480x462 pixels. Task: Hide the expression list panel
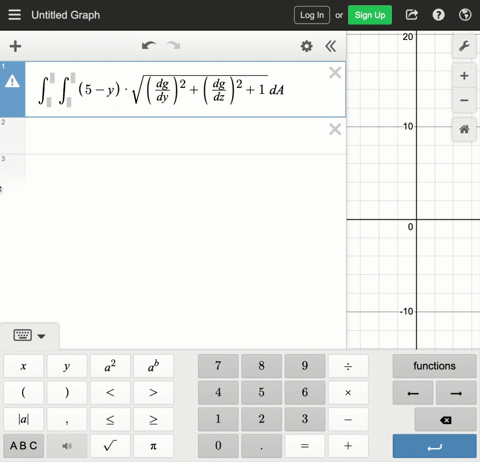(x=331, y=46)
